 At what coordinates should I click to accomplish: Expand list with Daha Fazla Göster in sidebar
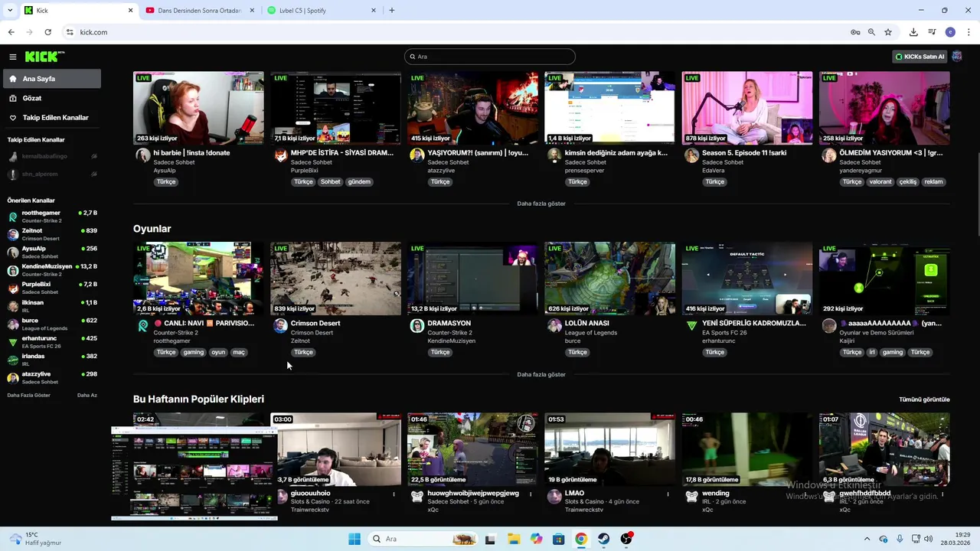[29, 395]
